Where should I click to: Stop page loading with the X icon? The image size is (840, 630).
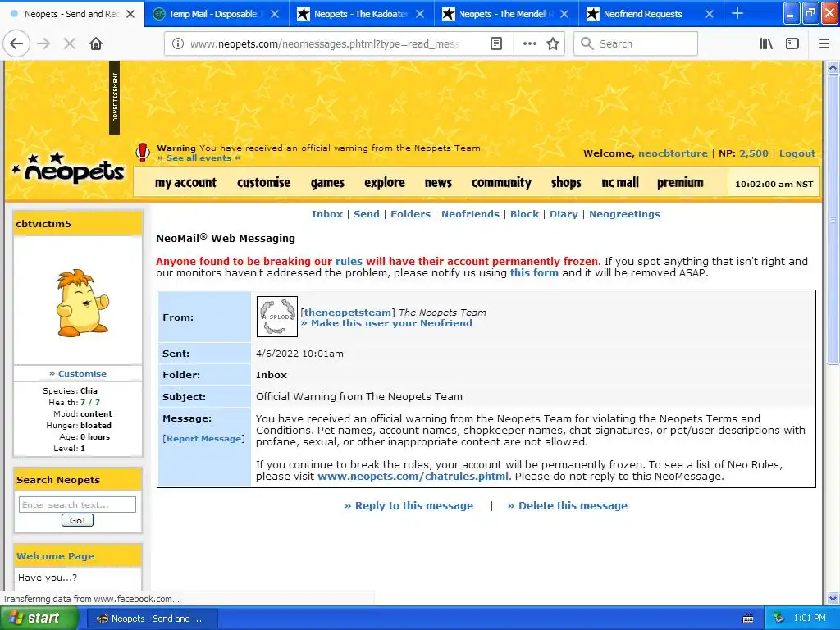(x=70, y=44)
